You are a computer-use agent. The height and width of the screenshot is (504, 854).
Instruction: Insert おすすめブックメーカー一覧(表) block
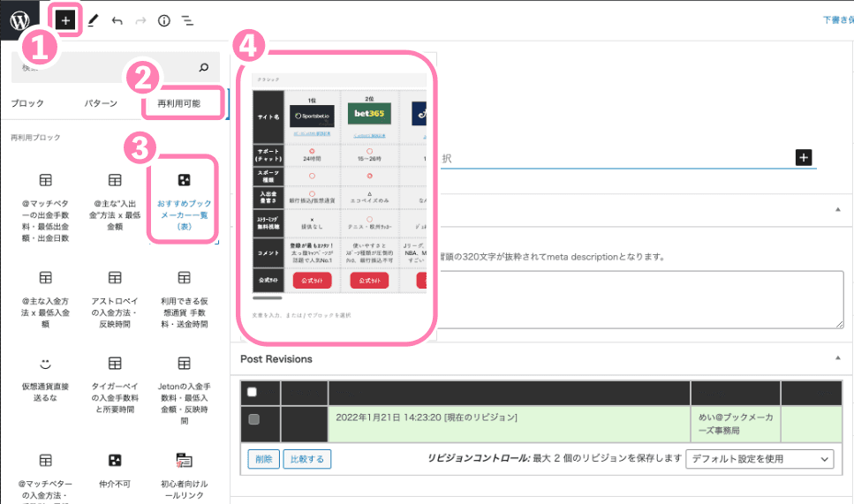[184, 202]
